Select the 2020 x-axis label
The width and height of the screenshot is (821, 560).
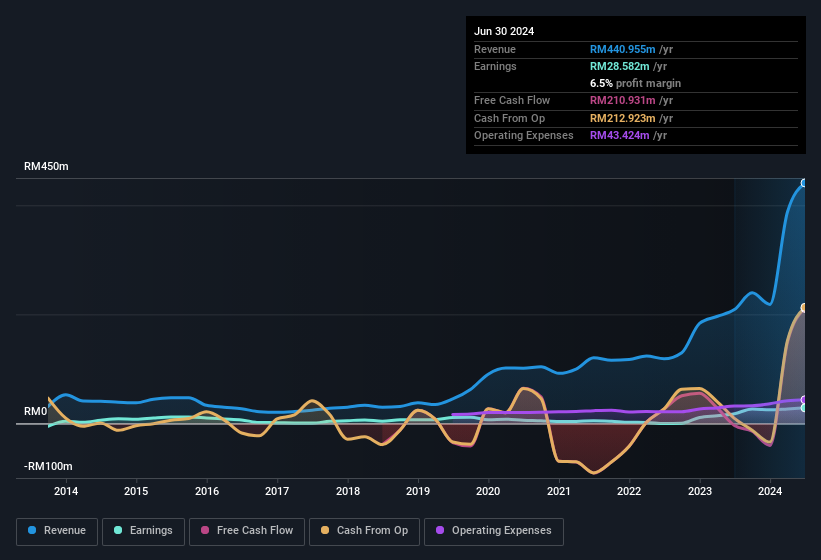(x=488, y=491)
